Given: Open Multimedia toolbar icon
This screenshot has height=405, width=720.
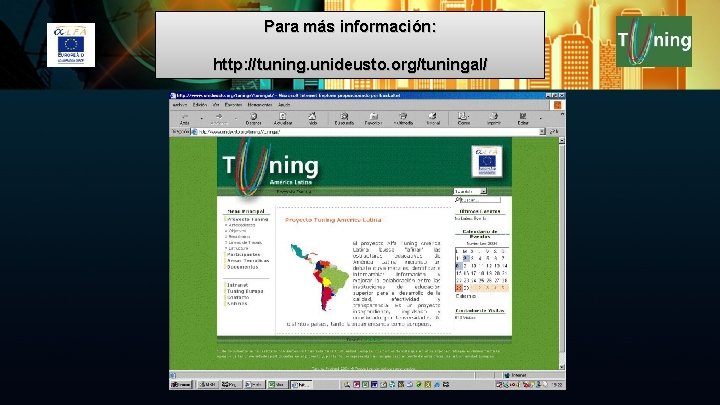Looking at the screenshot, I should [403, 117].
